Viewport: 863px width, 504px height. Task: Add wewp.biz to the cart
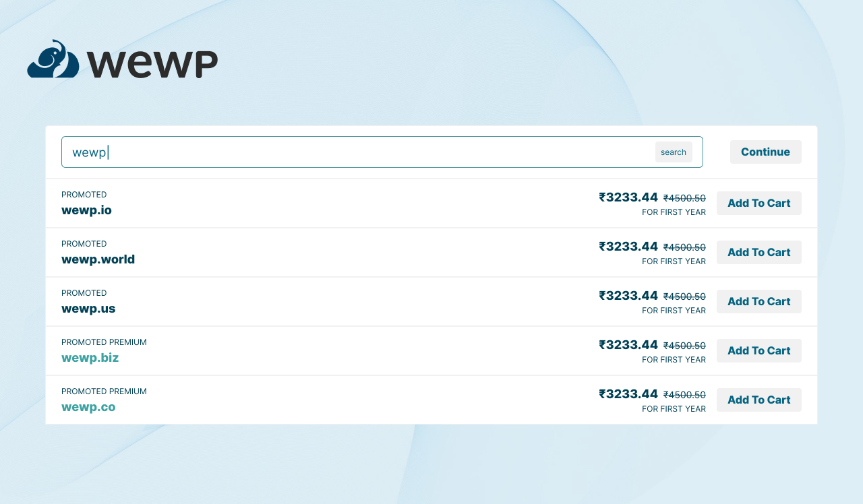(x=758, y=350)
